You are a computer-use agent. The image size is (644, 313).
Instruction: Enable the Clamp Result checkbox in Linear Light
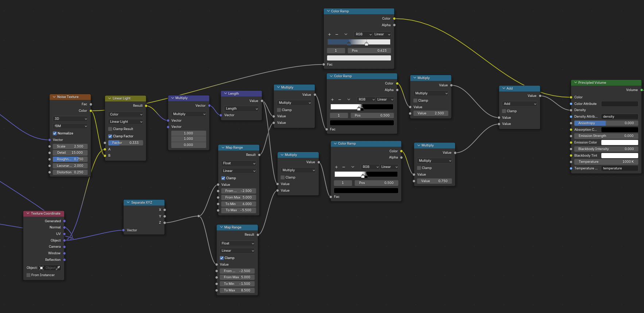pos(110,129)
